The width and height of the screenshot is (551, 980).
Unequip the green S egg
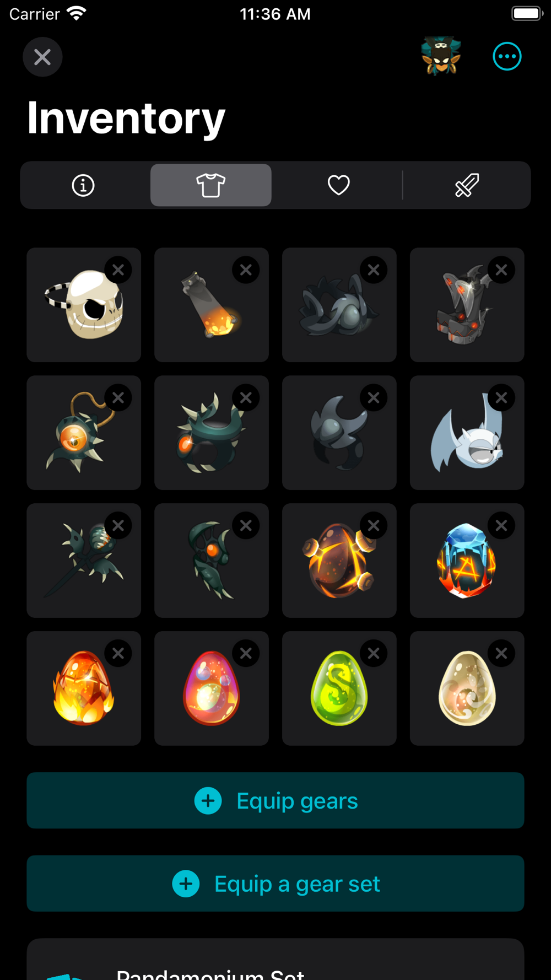[374, 654]
